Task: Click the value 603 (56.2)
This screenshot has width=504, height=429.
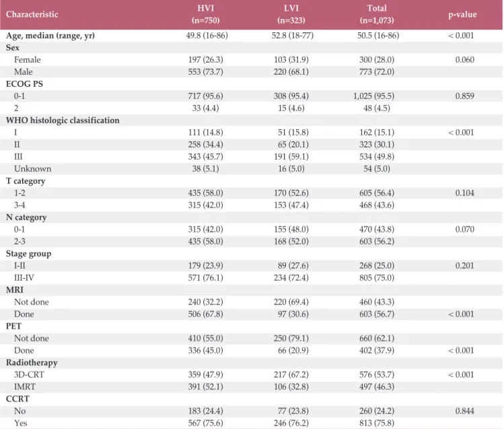Action: (x=377, y=242)
